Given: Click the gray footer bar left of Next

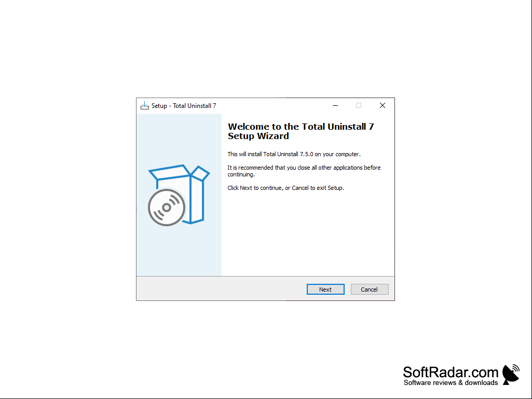Looking at the screenshot, I should click(x=221, y=288).
